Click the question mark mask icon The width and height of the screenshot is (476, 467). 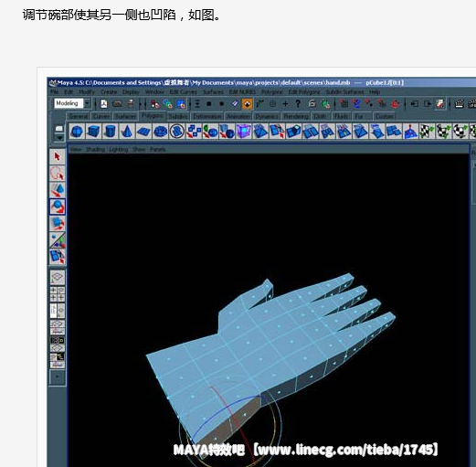[298, 104]
